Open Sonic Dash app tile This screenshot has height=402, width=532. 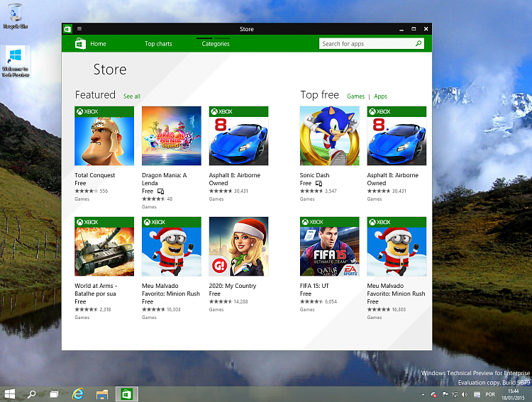click(329, 135)
